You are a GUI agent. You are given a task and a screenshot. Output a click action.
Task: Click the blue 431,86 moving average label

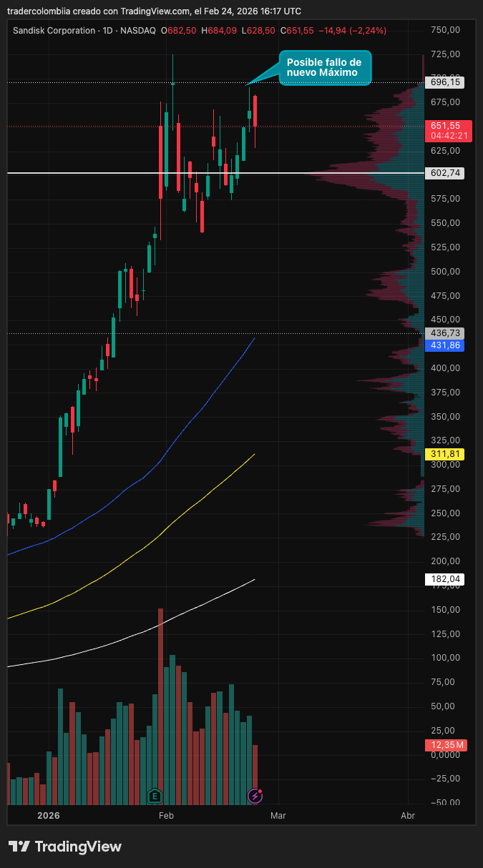tap(444, 345)
